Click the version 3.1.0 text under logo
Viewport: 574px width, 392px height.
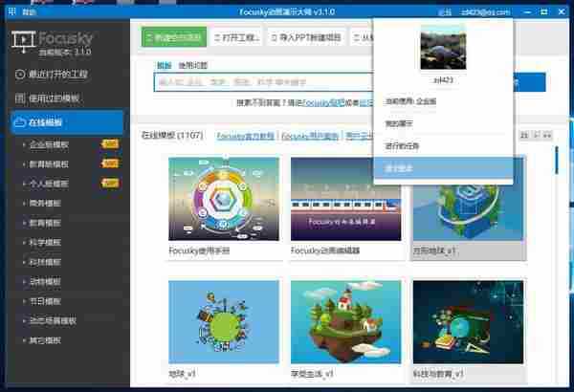pos(65,52)
